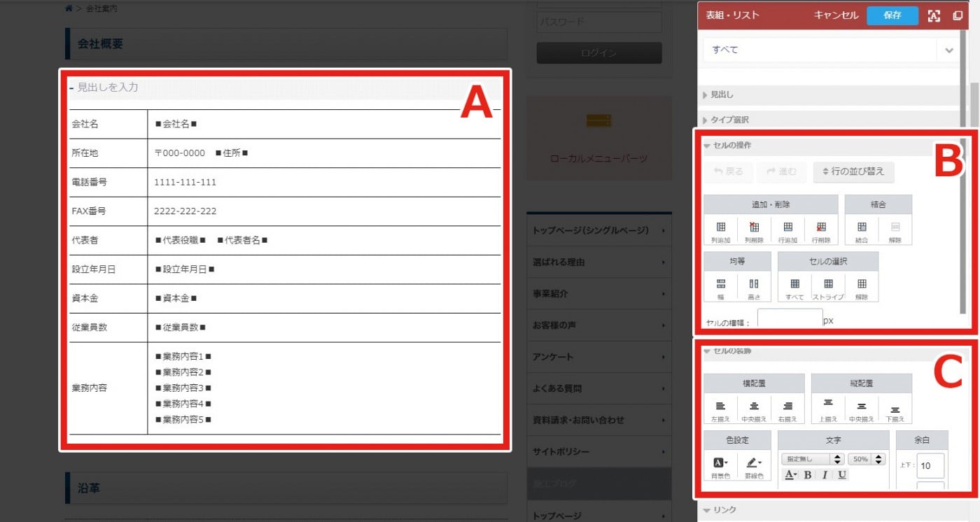Open the 指定無し font dropdown
980x522 pixels.
(813, 459)
